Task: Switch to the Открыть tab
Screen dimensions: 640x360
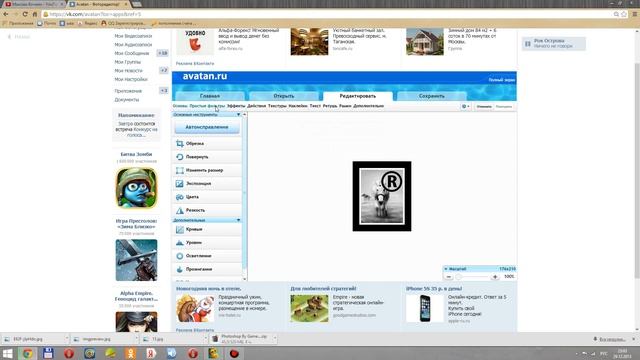Action: [284, 96]
